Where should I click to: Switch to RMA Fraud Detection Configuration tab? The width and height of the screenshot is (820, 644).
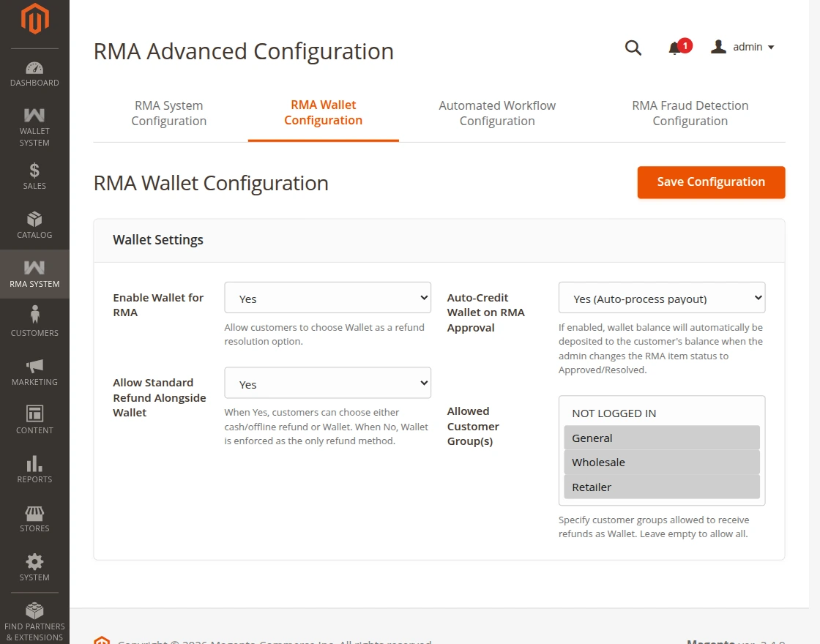coord(690,113)
